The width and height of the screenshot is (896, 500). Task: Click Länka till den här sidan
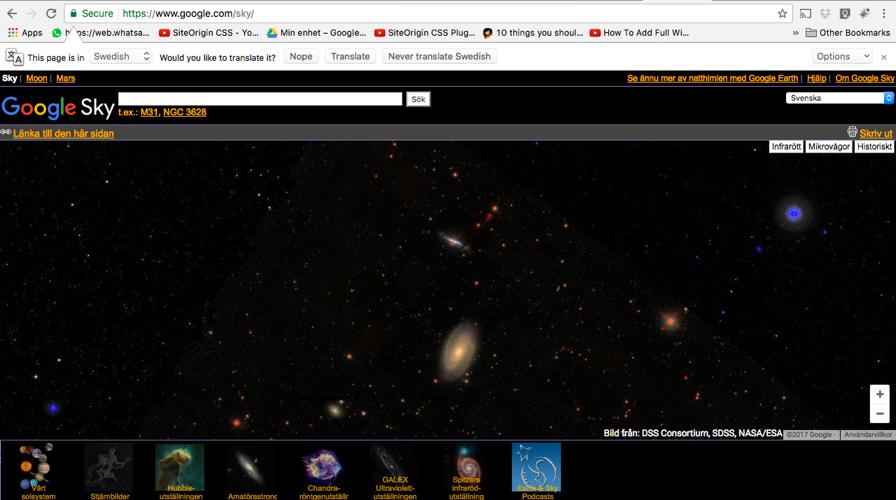tap(63, 134)
